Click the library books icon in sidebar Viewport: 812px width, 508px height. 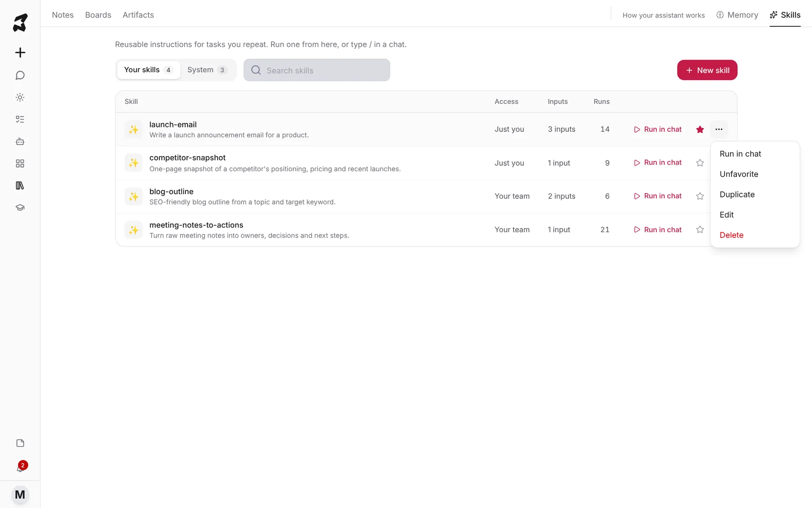[x=20, y=186]
